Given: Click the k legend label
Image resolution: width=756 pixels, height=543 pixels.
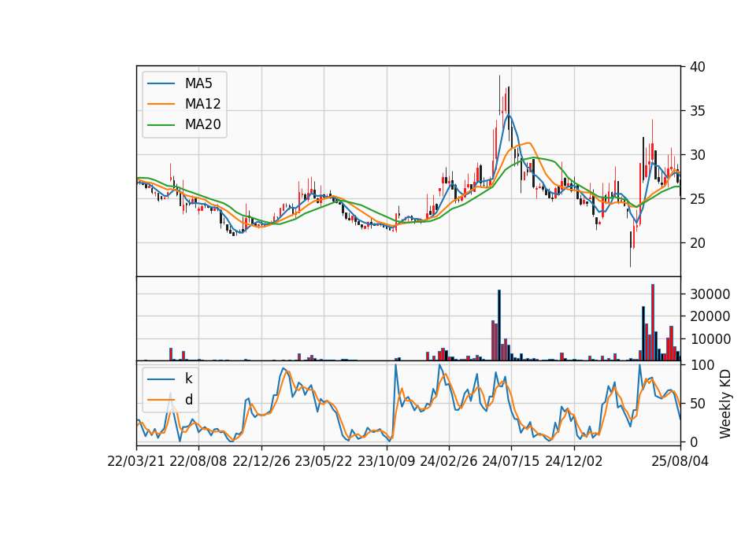Looking at the screenshot, I should 188,379.
